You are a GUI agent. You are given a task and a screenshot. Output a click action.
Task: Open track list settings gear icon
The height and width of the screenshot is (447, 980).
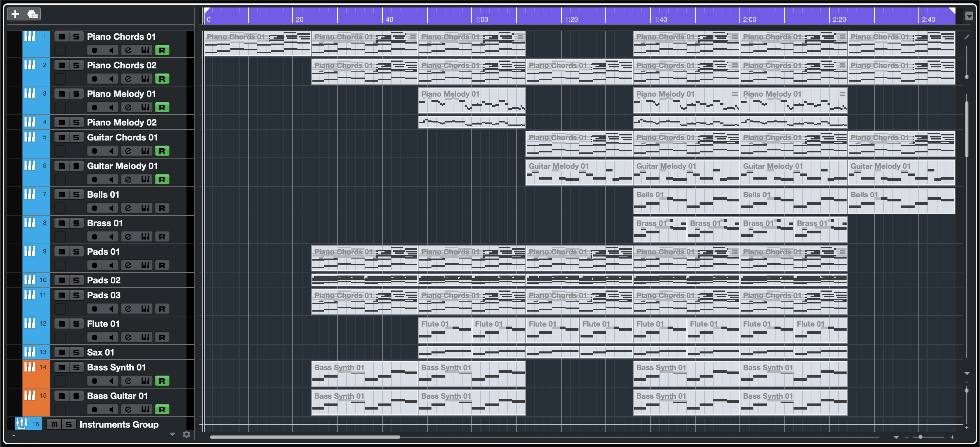[x=186, y=434]
